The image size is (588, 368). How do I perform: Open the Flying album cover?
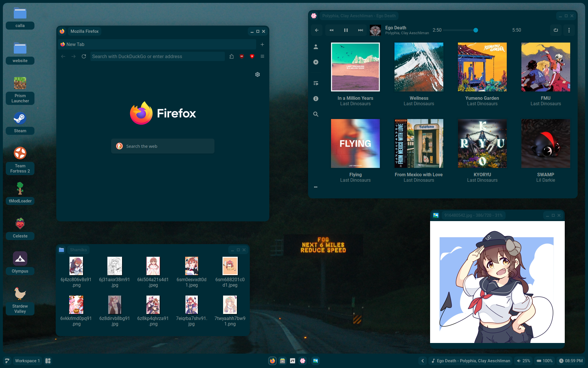[355, 143]
